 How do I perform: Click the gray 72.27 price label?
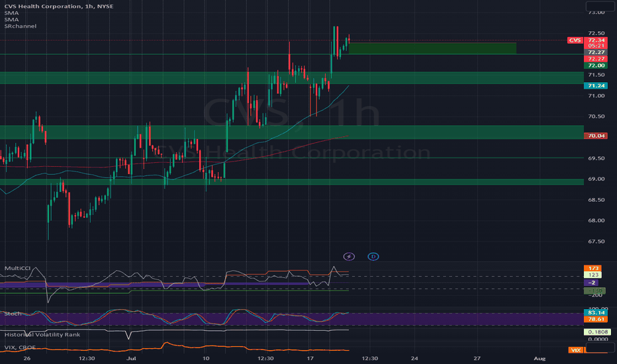pyautogui.click(x=596, y=52)
